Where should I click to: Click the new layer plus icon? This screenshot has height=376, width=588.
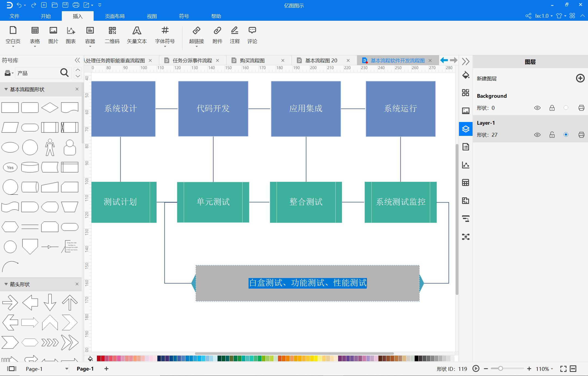(x=580, y=78)
